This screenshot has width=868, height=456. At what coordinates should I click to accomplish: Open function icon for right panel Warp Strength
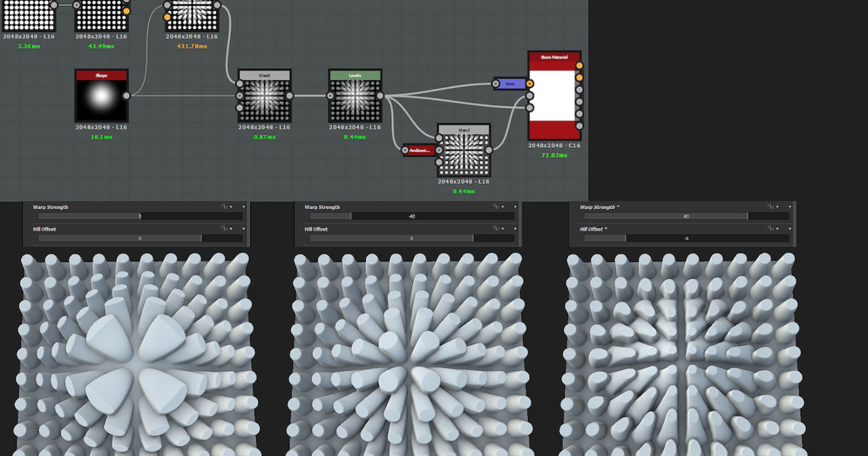[770, 206]
